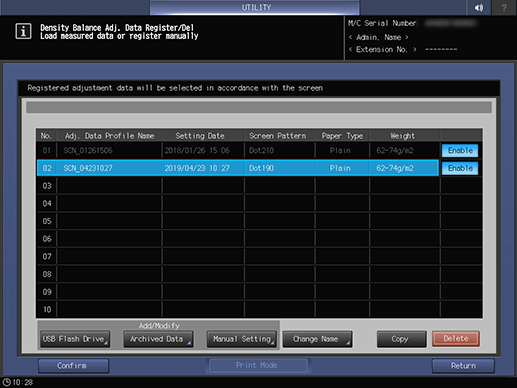The height and width of the screenshot is (388, 517).
Task: Click the Admin. Name field
Action: coord(378,37)
